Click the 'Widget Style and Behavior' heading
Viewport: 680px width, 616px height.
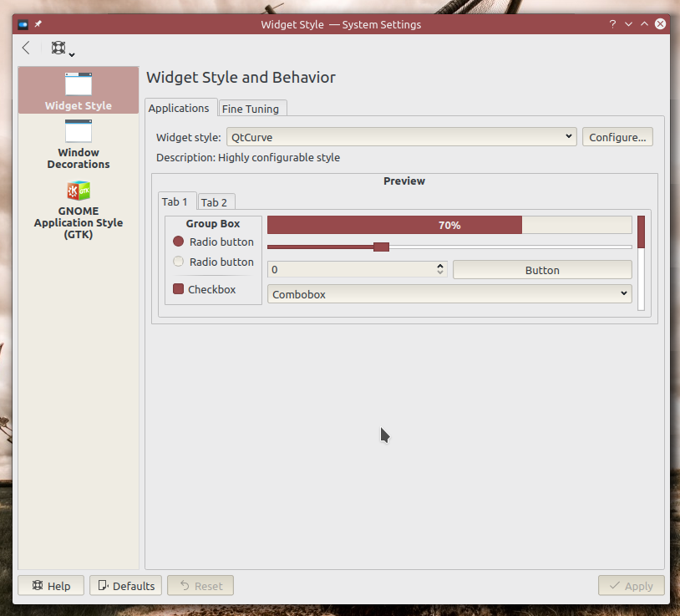[241, 77]
